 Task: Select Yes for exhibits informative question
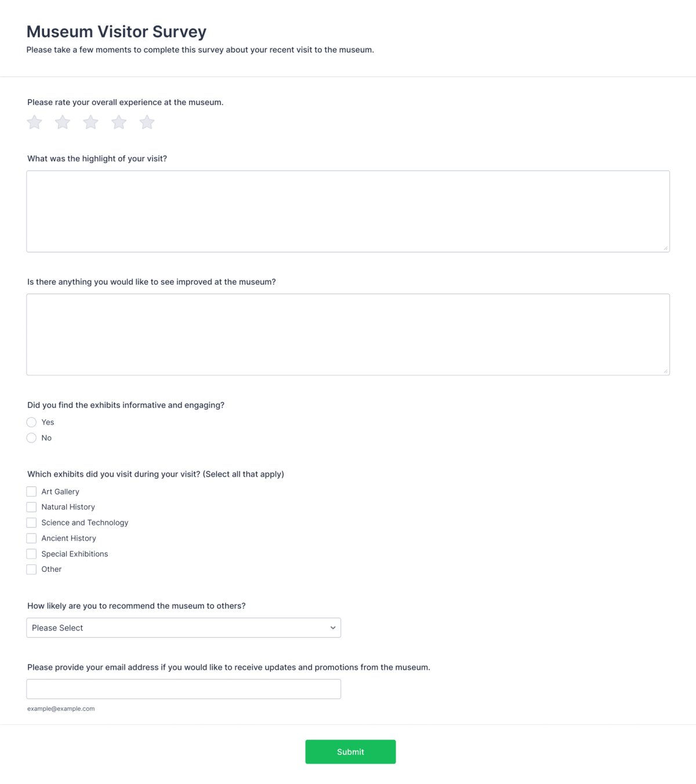coord(31,422)
